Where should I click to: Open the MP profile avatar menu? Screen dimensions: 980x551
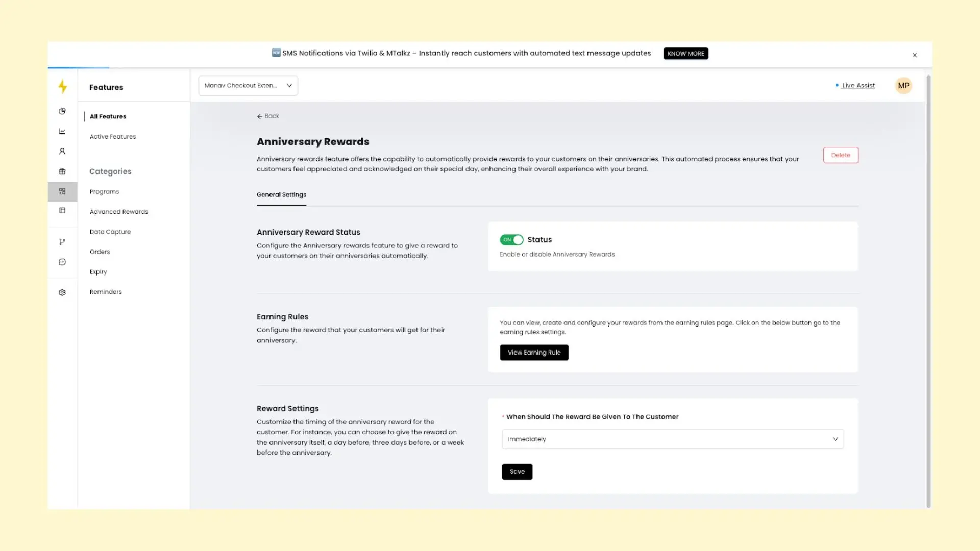[903, 86]
